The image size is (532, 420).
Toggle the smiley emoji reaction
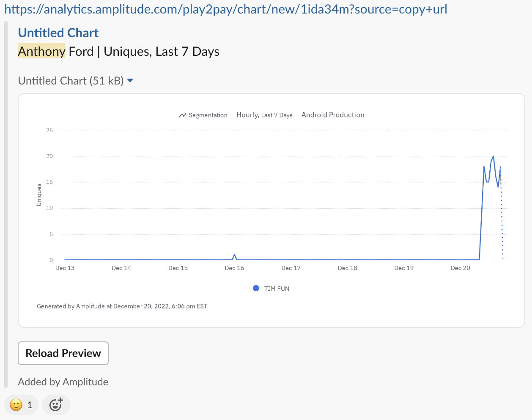[x=22, y=405]
